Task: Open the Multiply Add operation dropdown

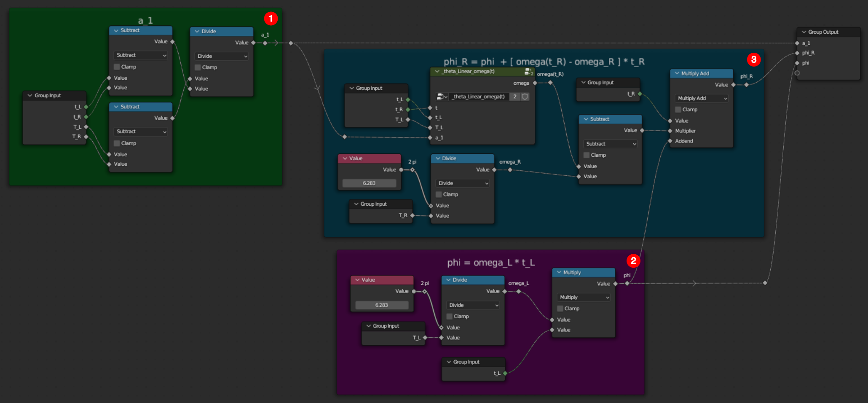Action: pos(702,98)
